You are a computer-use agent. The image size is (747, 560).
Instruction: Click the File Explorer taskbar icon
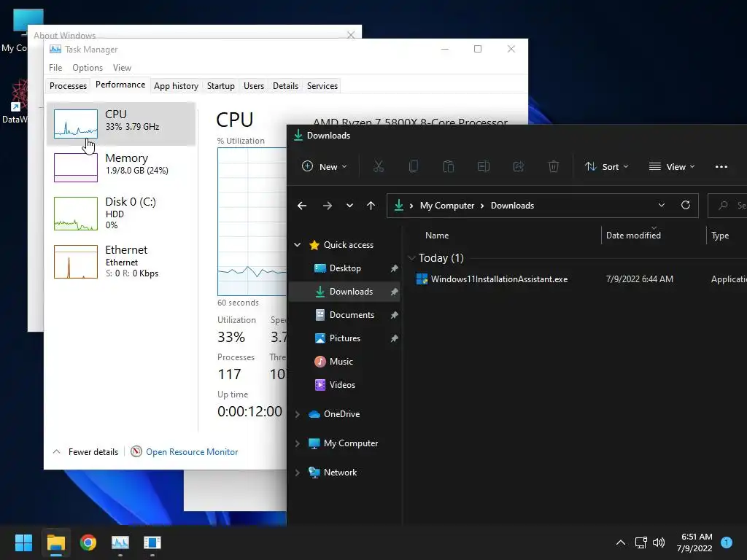click(55, 542)
